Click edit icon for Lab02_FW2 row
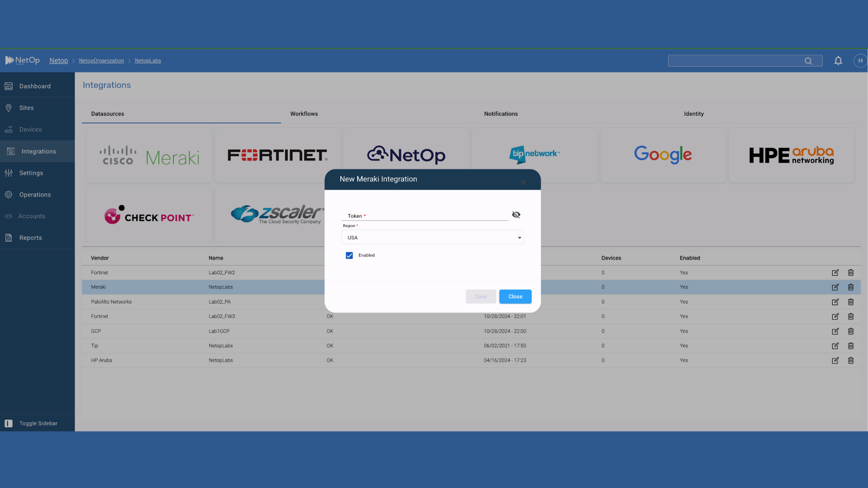The height and width of the screenshot is (488, 868). click(835, 272)
